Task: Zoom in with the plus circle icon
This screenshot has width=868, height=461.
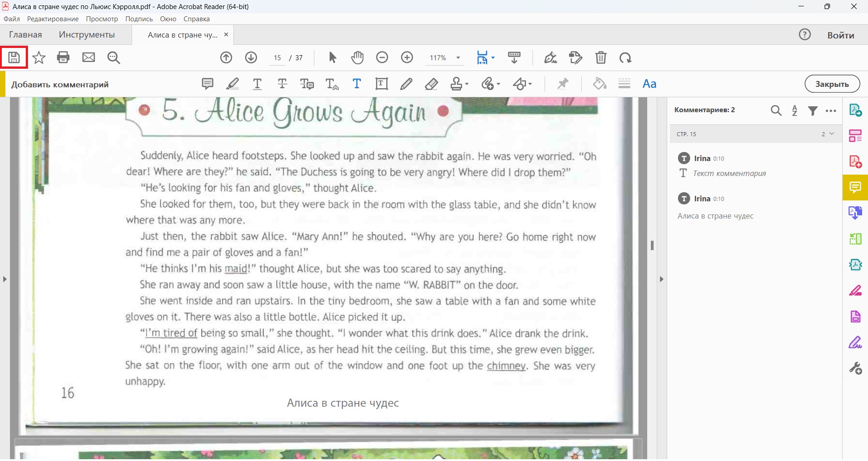Action: 407,57
